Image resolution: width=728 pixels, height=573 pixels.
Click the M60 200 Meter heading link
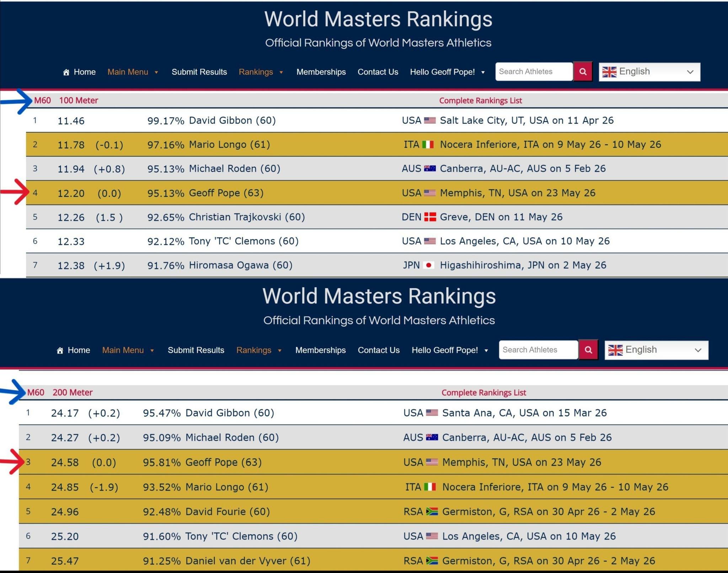tap(60, 393)
